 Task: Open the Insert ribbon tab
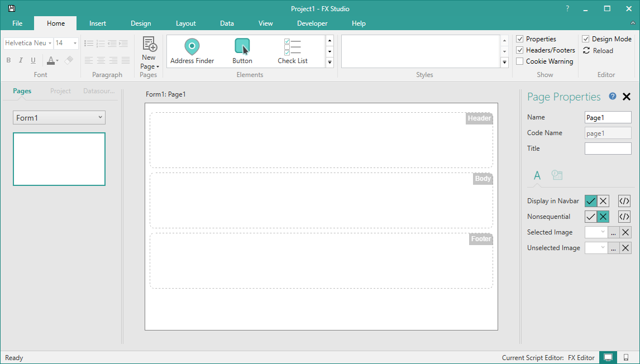point(98,23)
